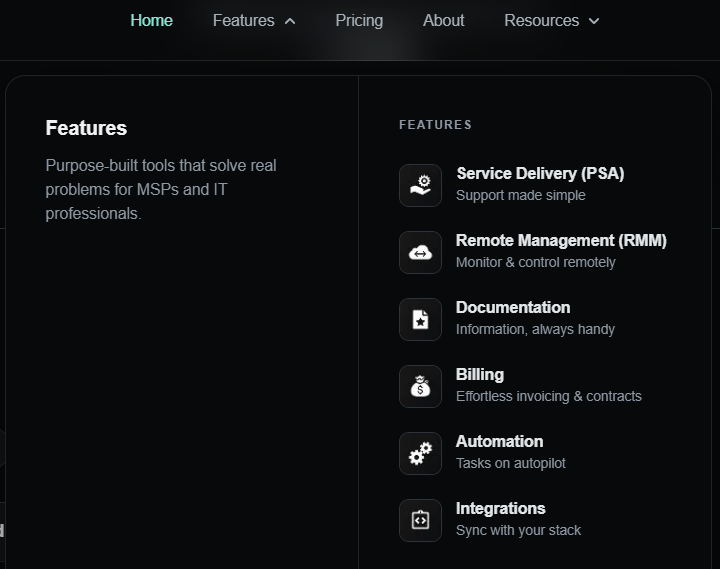
Task: Open the Integrations feature link
Action: [x=500, y=508]
